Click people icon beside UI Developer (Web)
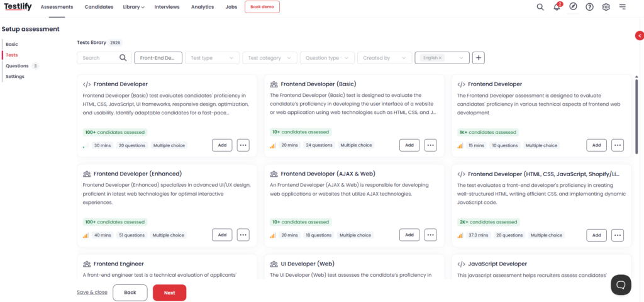The height and width of the screenshot is (302, 644). pyautogui.click(x=274, y=264)
